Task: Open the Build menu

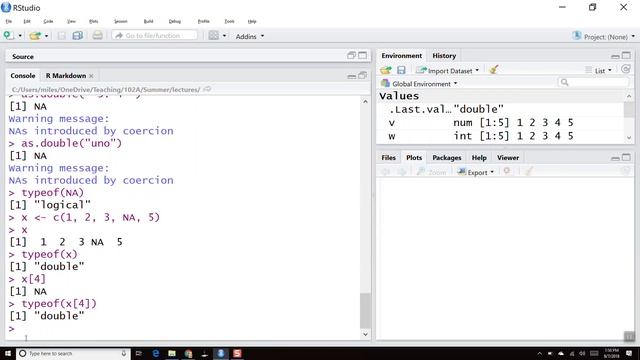Action: [148, 21]
